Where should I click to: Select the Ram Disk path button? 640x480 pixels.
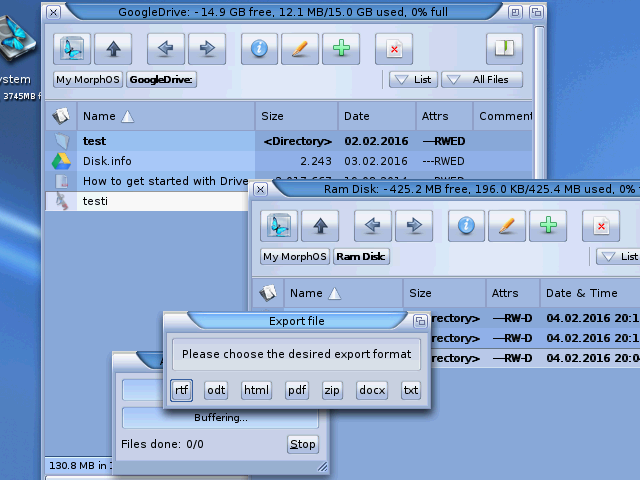tap(361, 256)
